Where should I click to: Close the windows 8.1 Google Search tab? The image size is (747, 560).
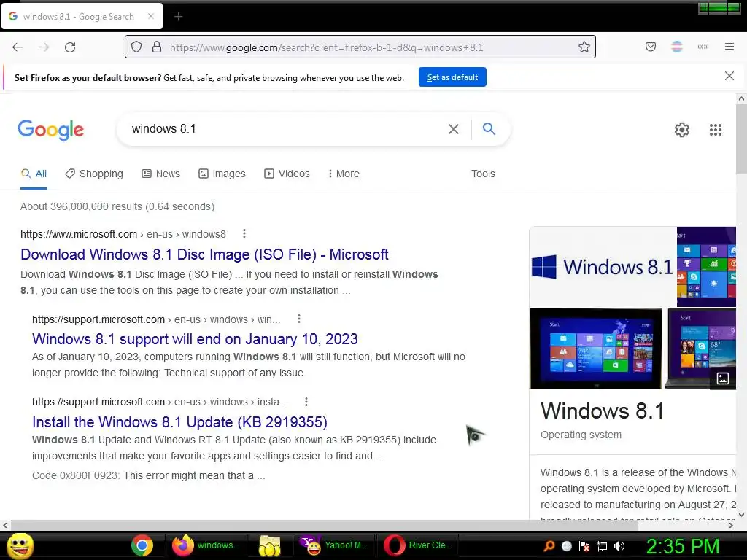pos(151,16)
